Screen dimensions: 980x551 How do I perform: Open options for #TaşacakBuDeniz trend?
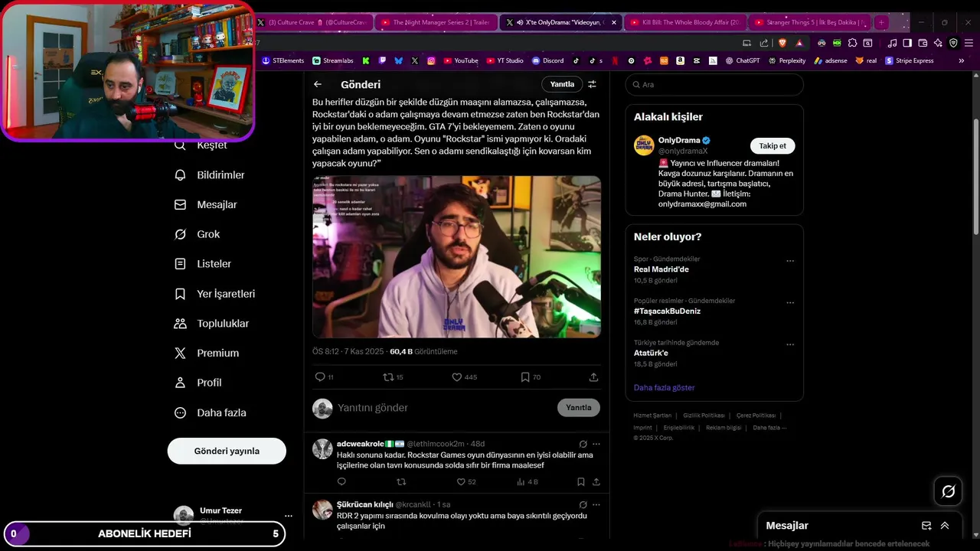(x=790, y=303)
